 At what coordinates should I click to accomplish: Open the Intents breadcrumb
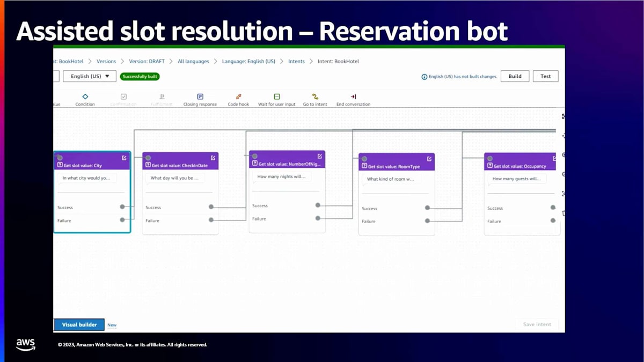click(x=296, y=61)
